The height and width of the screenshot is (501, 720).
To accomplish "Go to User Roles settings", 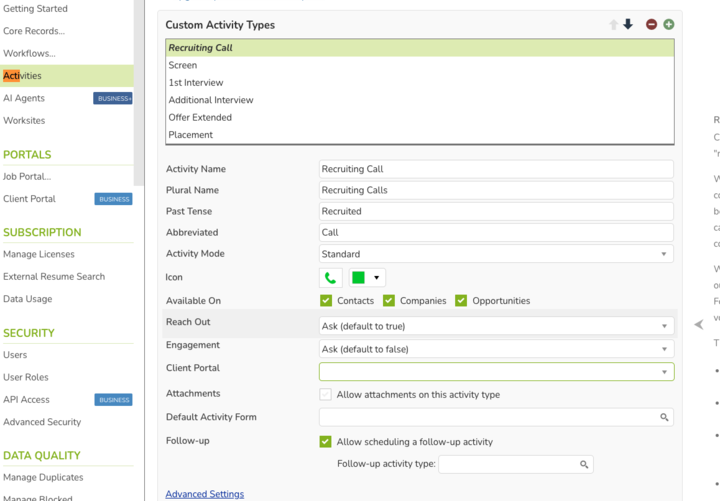I will click(x=27, y=377).
